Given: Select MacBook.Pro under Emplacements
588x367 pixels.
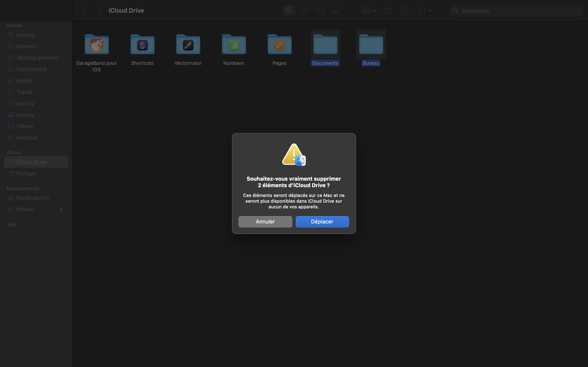Looking at the screenshot, I should click(32, 198).
